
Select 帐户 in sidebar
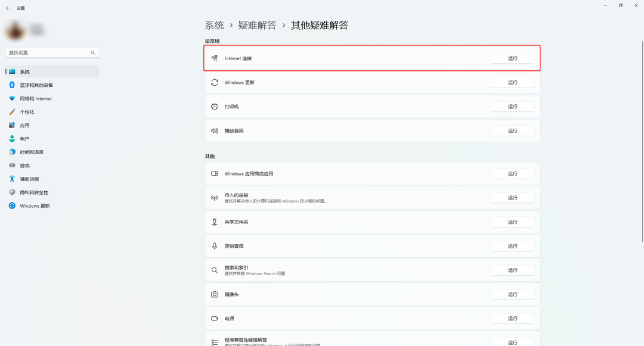(52, 139)
